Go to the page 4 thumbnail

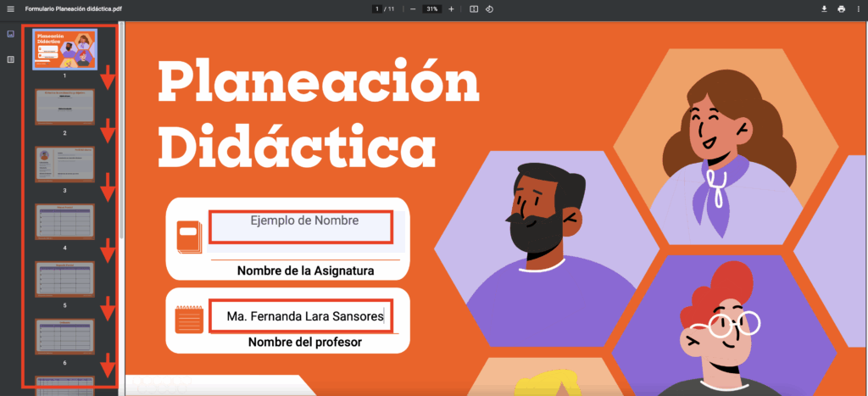pos(65,221)
